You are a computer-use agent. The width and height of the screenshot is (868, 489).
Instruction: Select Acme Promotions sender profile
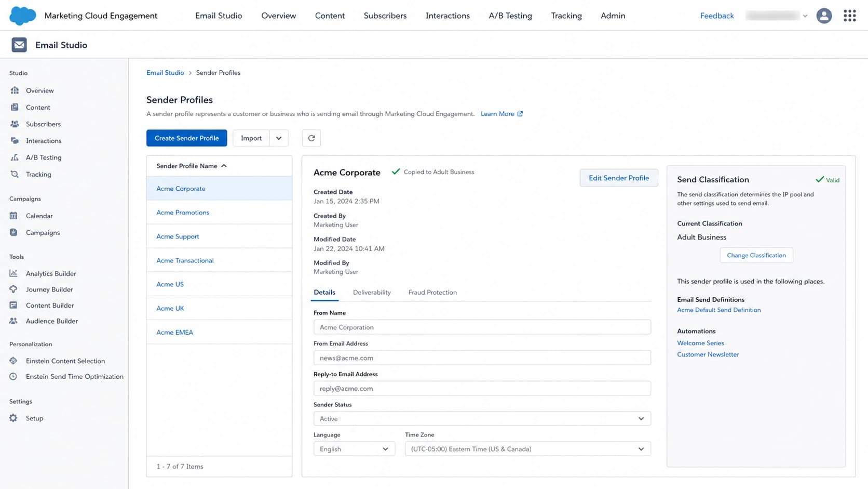(219, 213)
